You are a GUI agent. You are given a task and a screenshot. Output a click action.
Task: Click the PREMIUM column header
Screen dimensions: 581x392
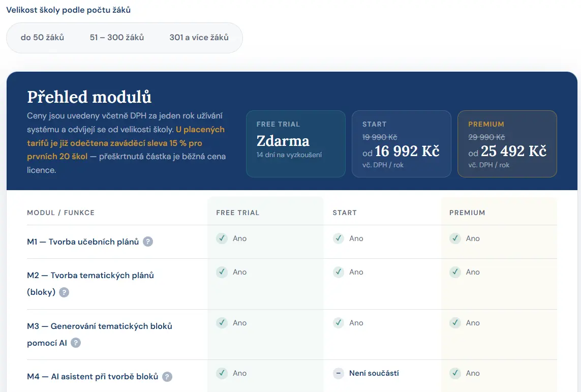tap(467, 213)
